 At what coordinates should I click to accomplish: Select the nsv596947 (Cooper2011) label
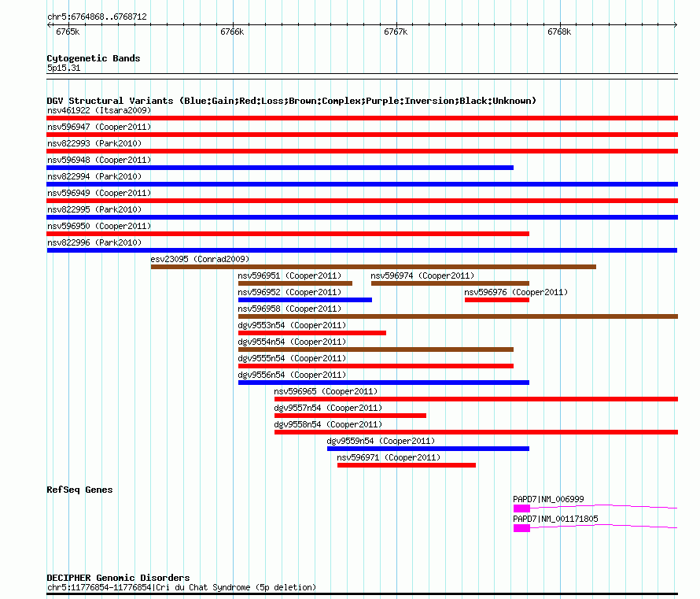coord(99,127)
